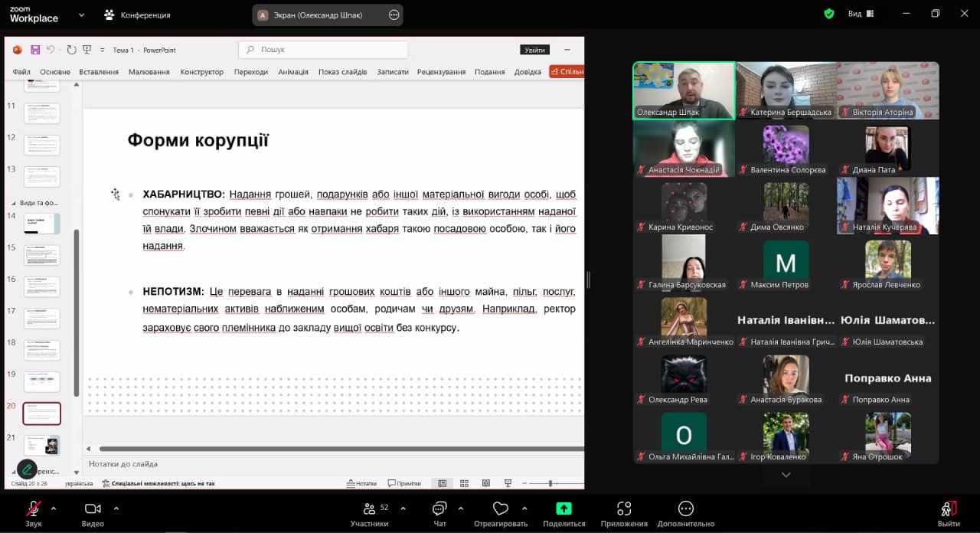
Task: Click the PowerPoint app logo icon
Action: point(18,50)
